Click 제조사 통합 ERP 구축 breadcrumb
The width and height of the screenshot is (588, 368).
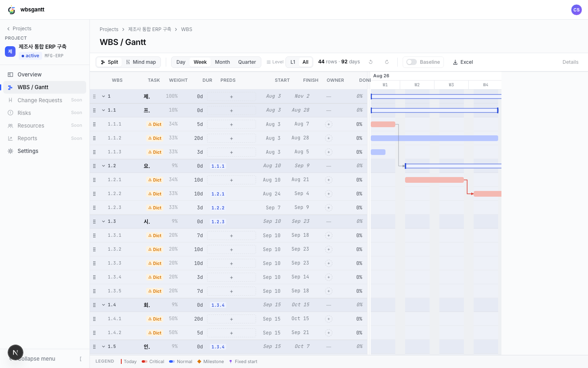tap(149, 29)
